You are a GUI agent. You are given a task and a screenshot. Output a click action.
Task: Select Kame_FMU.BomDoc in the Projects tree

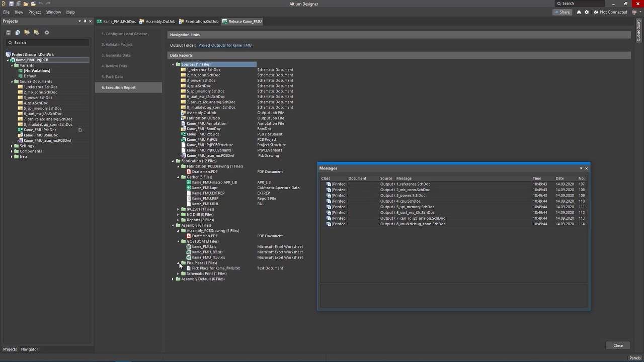point(41,135)
